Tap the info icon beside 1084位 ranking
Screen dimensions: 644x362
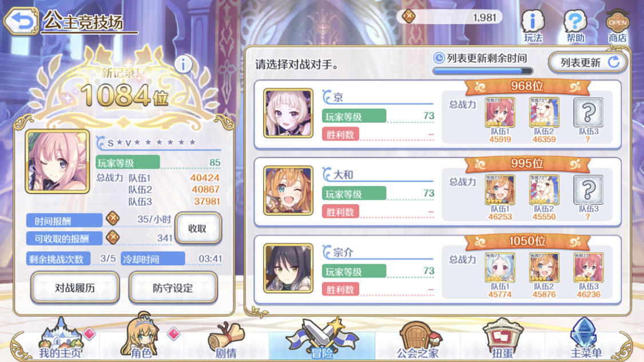[183, 65]
